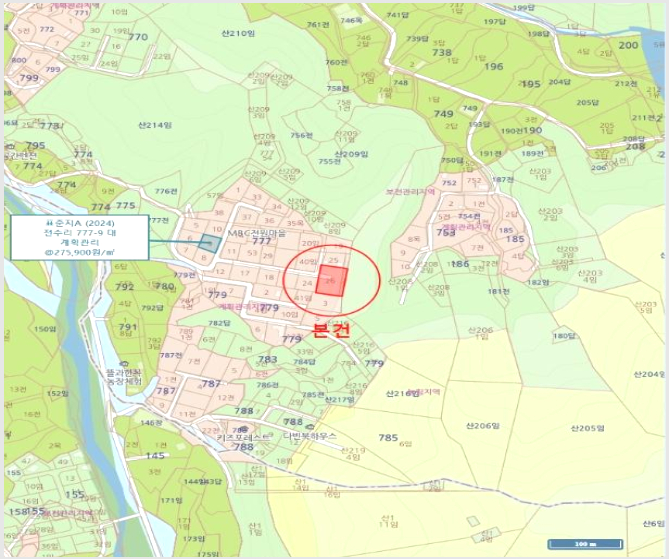This screenshot has width=669, height=559.
Task: Click the '756전' parcel label
Action: coord(302,135)
